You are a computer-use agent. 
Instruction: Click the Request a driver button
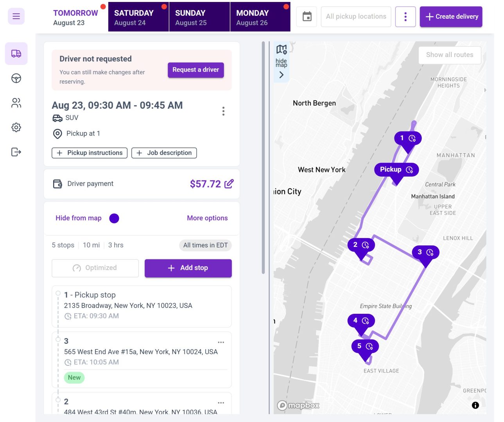[196, 70]
